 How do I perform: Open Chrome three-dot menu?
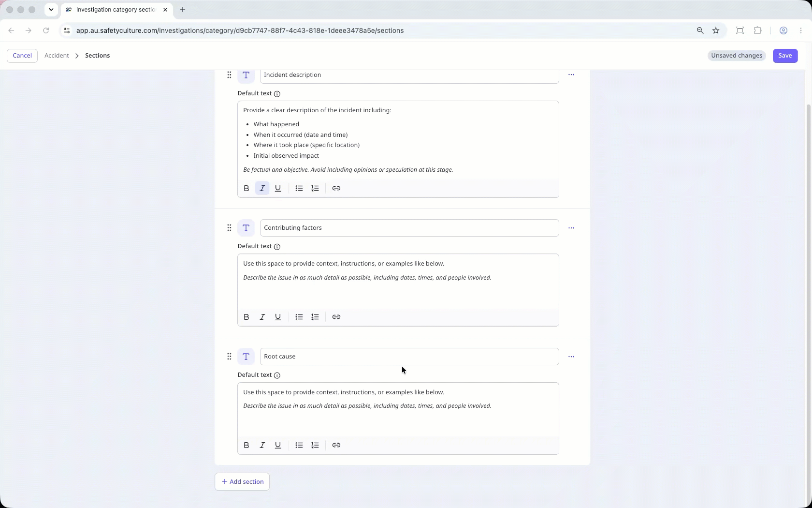[x=801, y=30]
